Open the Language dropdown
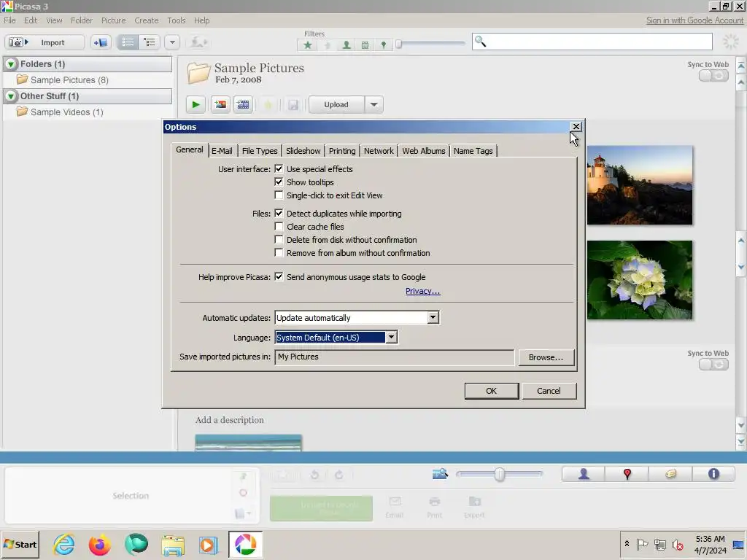The height and width of the screenshot is (560, 747). [x=391, y=337]
